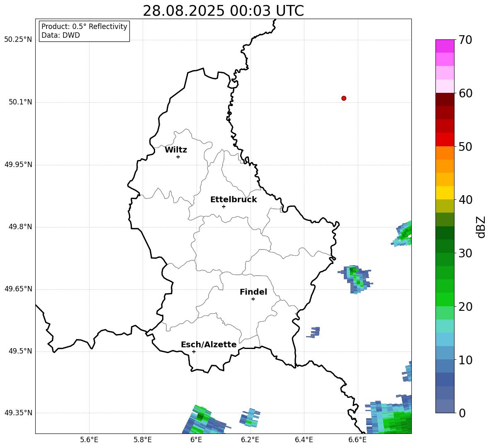Viewport: 491px width, 448px height.
Task: Click the dark maroon colorbar band below 60
Action: tap(445, 99)
